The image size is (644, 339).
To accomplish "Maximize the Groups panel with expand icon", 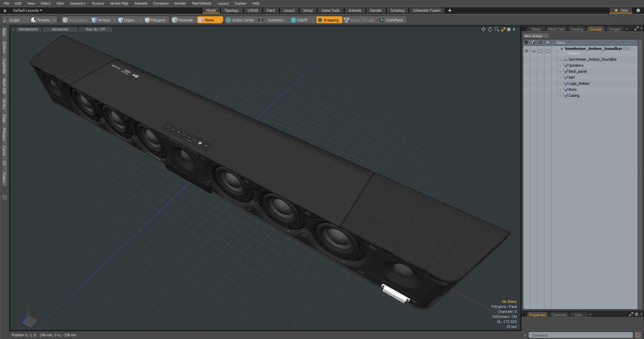I will coord(636,29).
